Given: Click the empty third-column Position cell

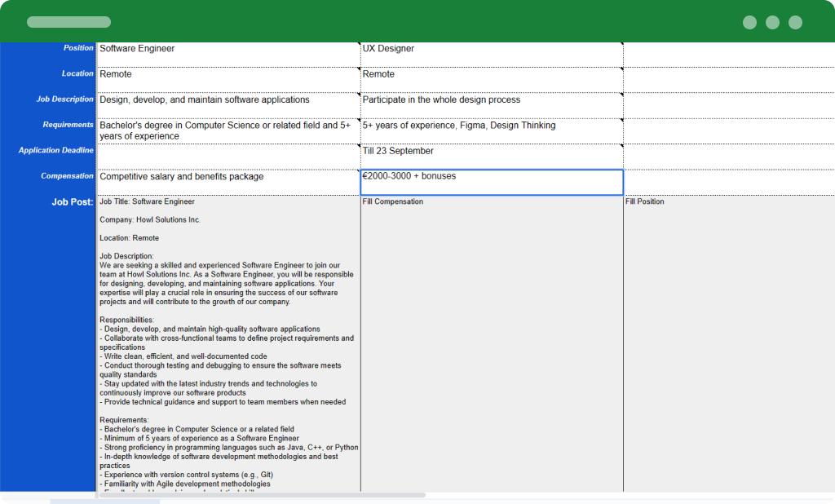Looking at the screenshot, I should 729,55.
